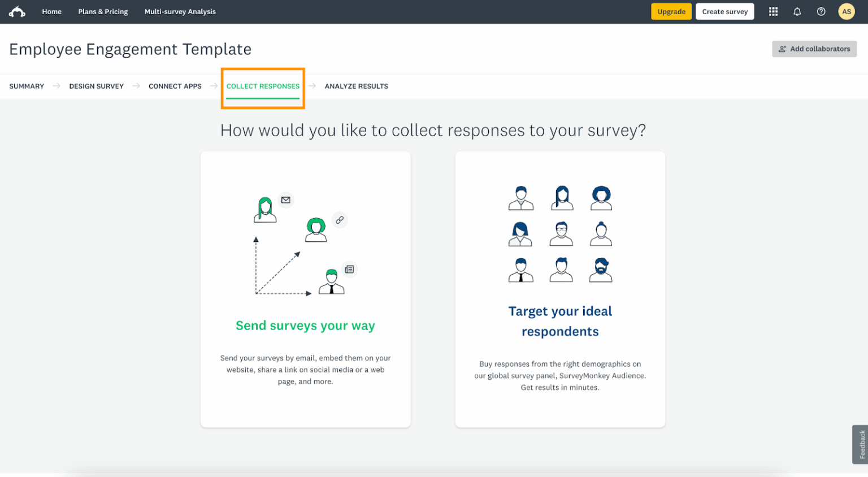Open Multi-survey Analysis from the navigation
Viewport: 868px width, 477px height.
tap(180, 11)
